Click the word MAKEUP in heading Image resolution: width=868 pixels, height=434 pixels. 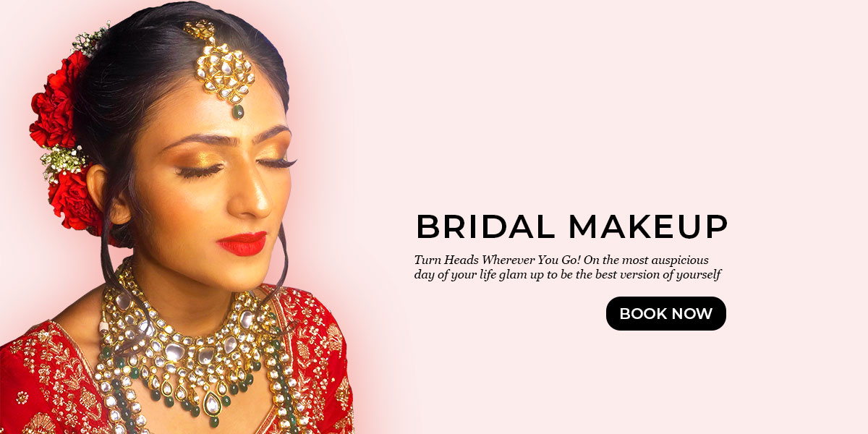[x=647, y=227]
